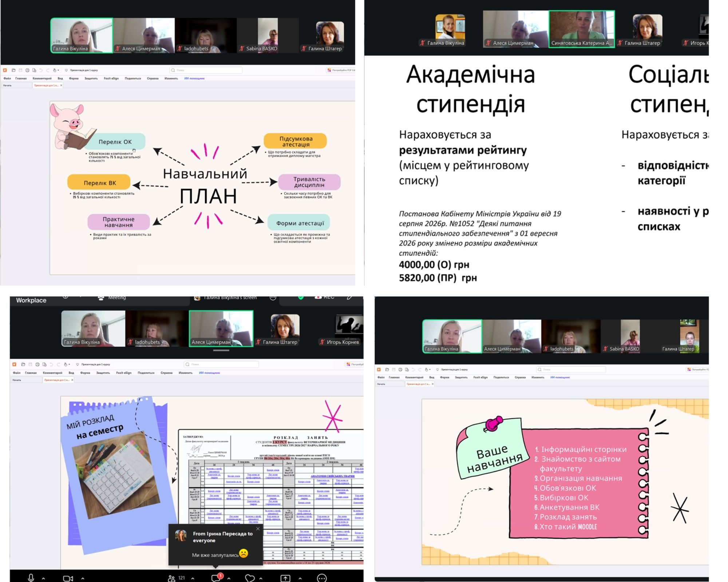Image resolution: width=728 pixels, height=582 pixels.
Task: Open the Справка menu in the bottom-right screenshot
Action: click(520, 377)
